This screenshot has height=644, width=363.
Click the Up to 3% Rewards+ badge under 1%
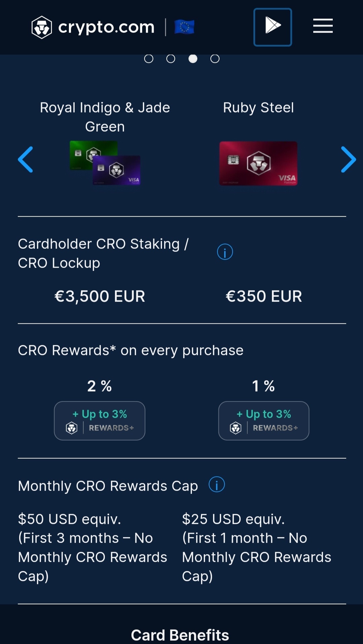(264, 421)
